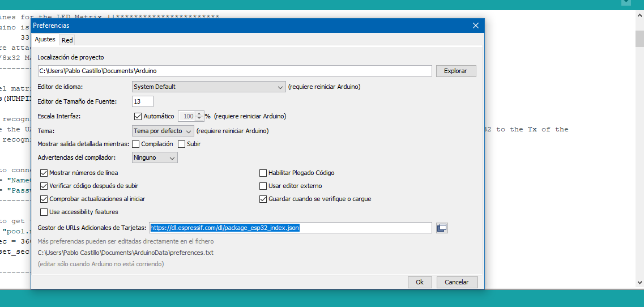Enable Subir detailed output checkbox

pyautogui.click(x=182, y=144)
